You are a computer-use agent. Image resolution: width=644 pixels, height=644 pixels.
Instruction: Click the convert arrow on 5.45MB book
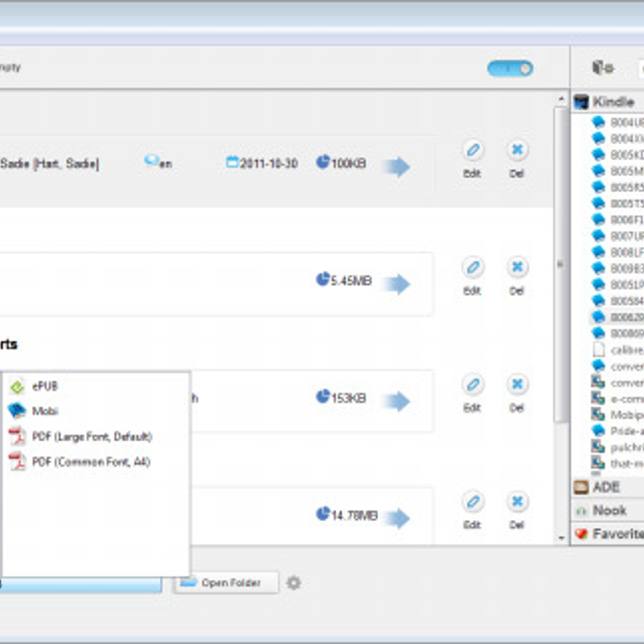(396, 284)
